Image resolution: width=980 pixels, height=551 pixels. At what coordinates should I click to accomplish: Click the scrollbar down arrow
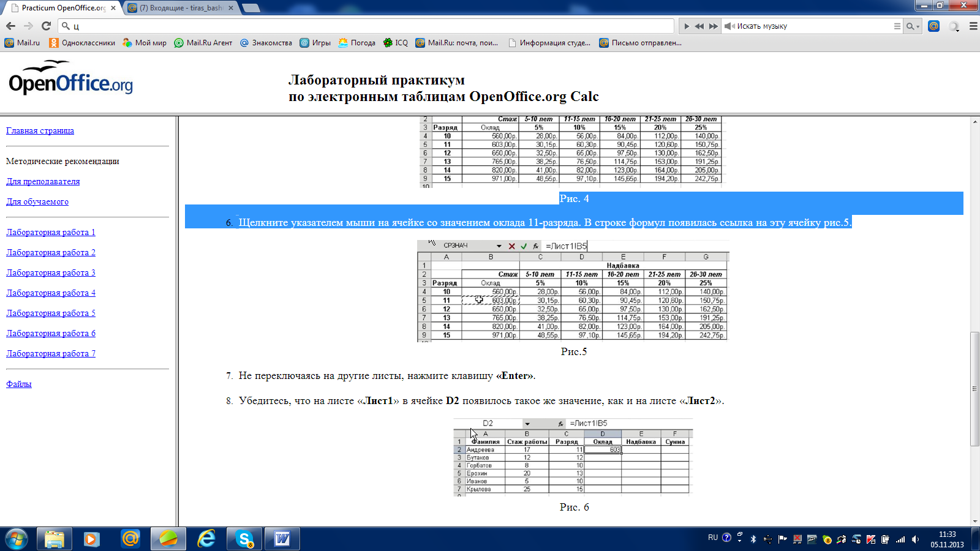click(x=974, y=522)
